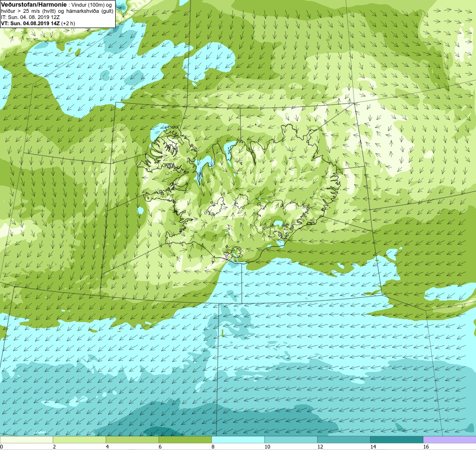Click the 0–2 m/s pale yellow legend swatch
The height and width of the screenshot is (450, 476).
tap(26, 440)
